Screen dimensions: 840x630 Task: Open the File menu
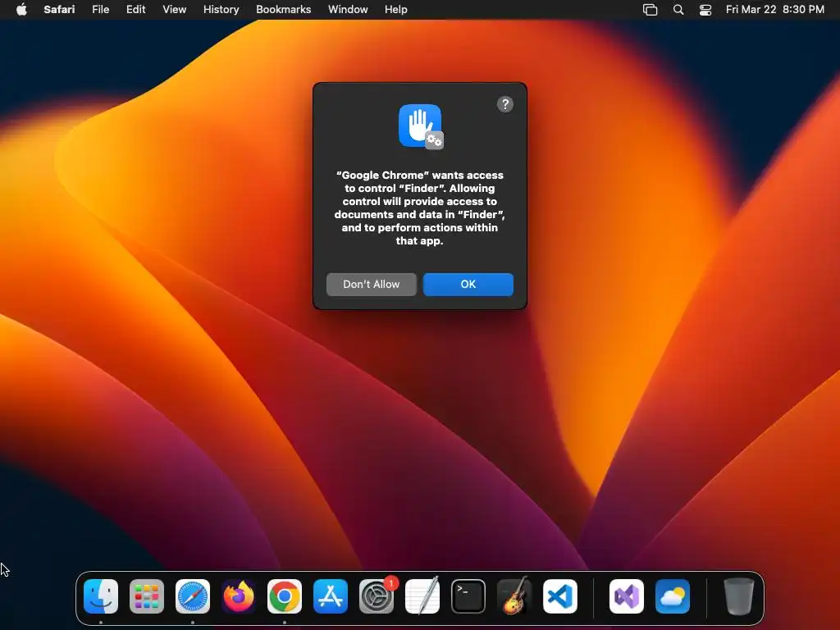point(100,10)
